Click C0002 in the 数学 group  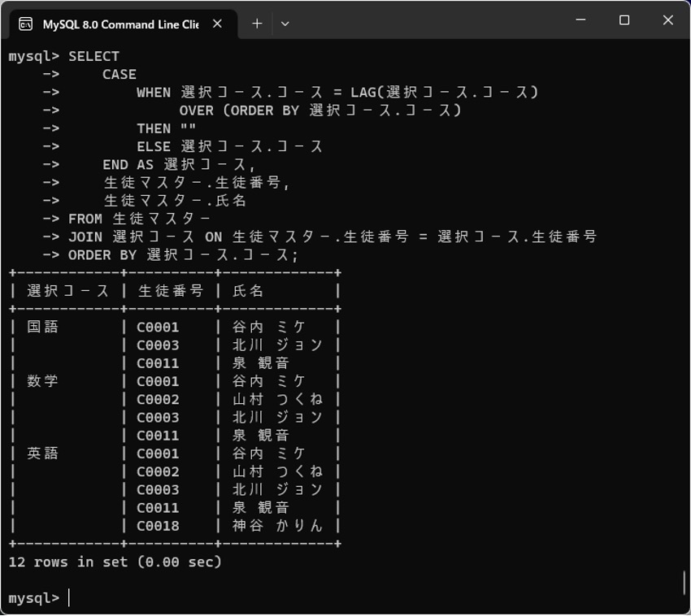click(x=158, y=400)
